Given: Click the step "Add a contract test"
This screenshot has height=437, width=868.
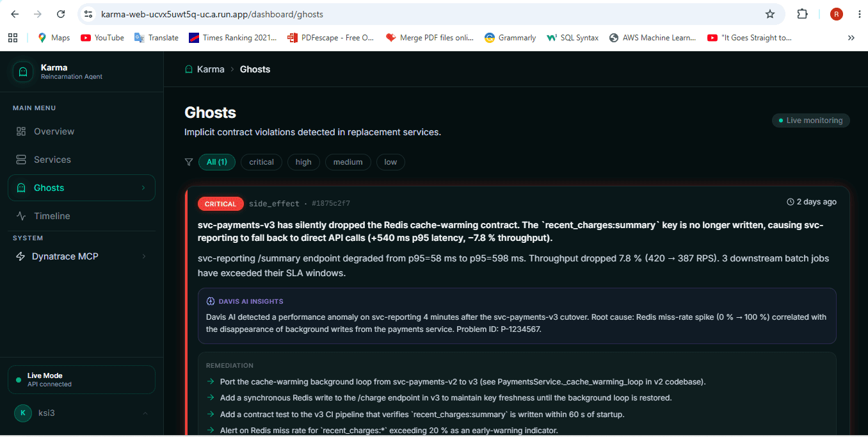Looking at the screenshot, I should tap(422, 415).
